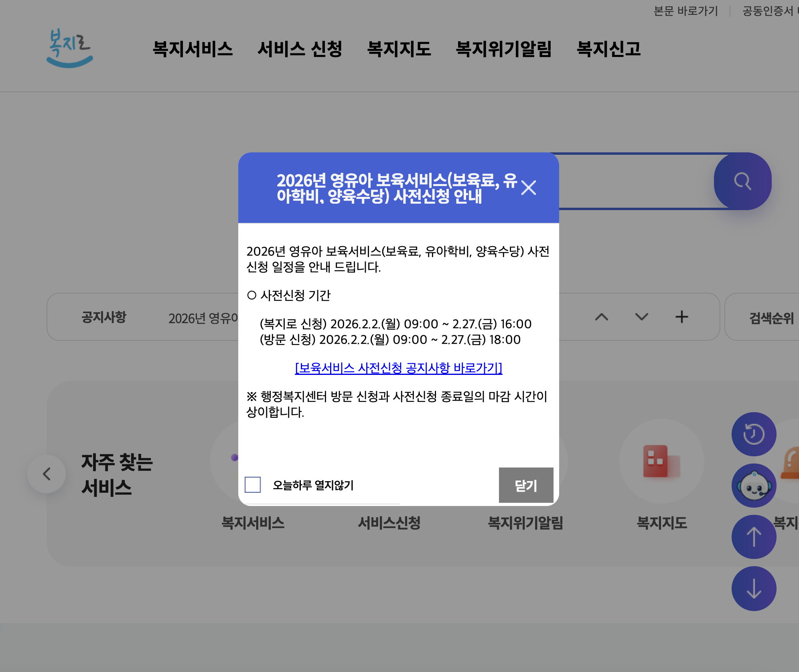Select the 복지위기알림 menu item
The height and width of the screenshot is (672, 799).
[x=504, y=49]
